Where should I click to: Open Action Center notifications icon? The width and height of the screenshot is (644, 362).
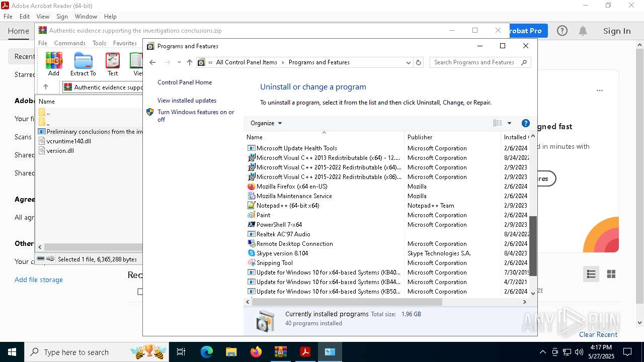coord(627,352)
